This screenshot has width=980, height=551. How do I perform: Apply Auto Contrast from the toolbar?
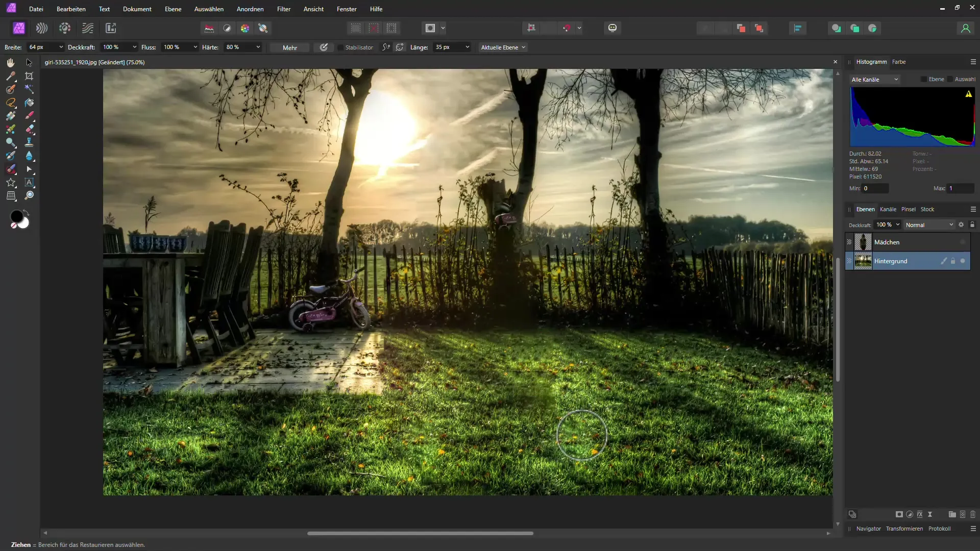[x=227, y=28]
